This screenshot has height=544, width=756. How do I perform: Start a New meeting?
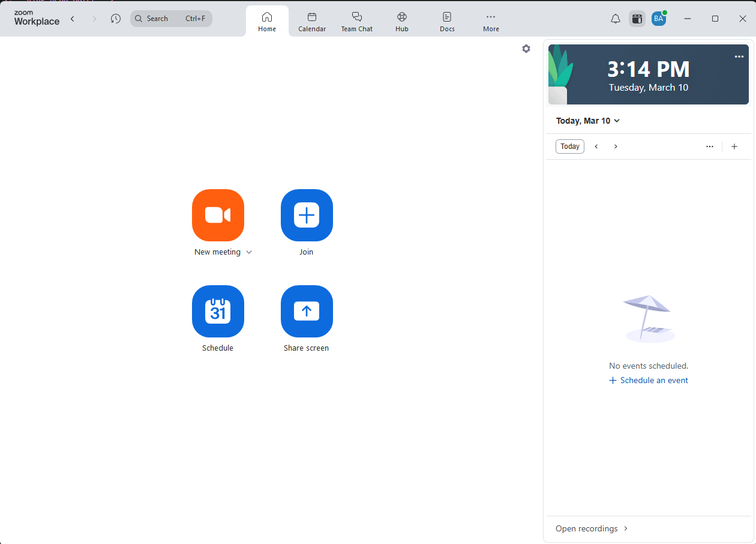click(218, 216)
